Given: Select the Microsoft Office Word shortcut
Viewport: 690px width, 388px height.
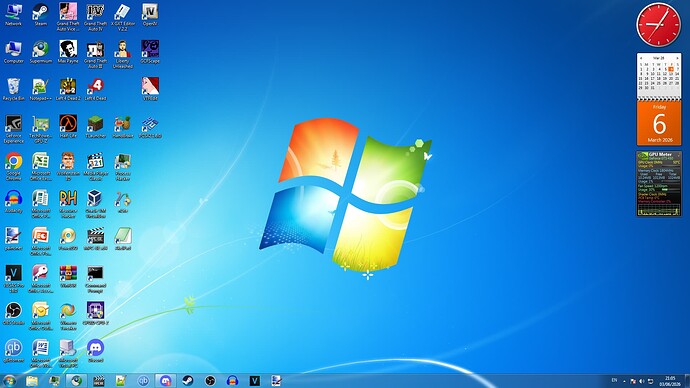Looking at the screenshot, I should click(x=40, y=353).
